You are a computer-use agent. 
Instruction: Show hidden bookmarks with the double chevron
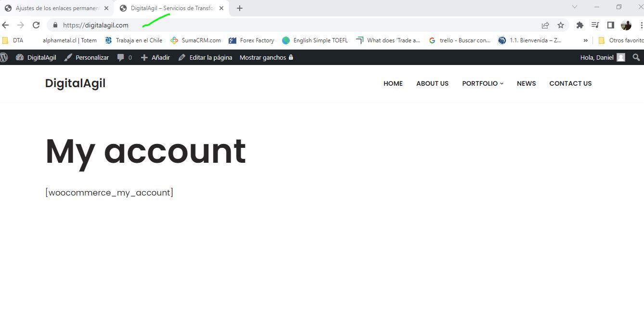[x=585, y=40]
